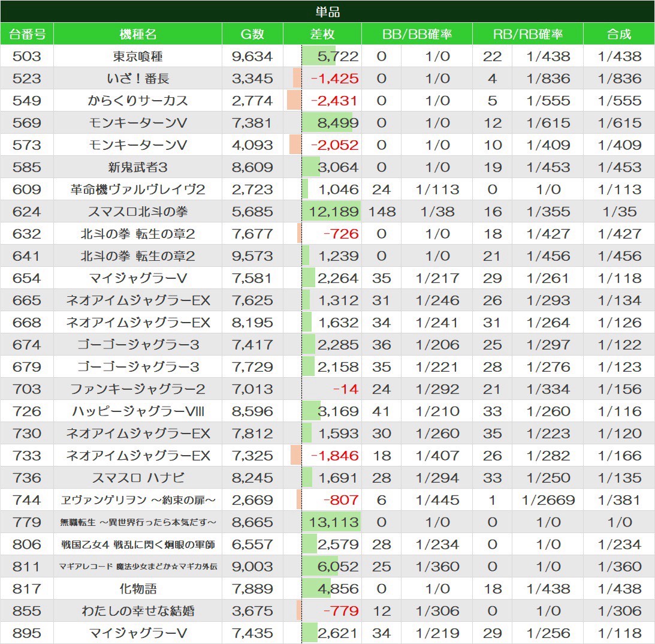The image size is (655, 644).
Task: Select machine number 654
Action: point(27,278)
